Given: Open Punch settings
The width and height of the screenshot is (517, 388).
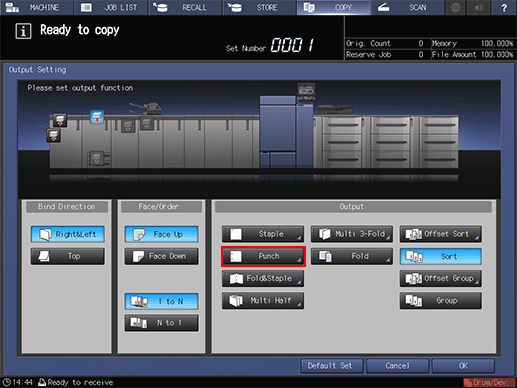Looking at the screenshot, I should point(263,256).
